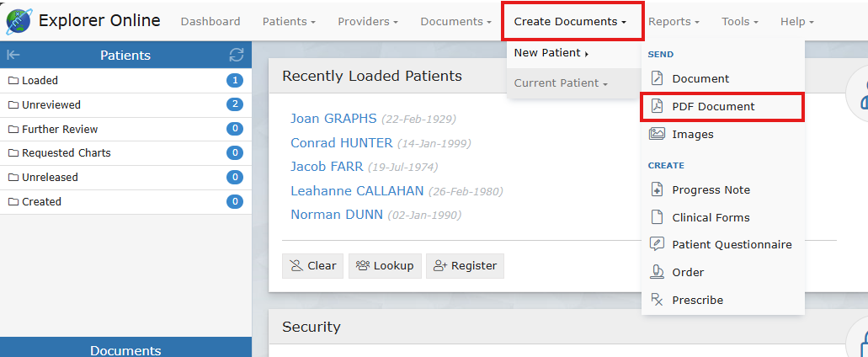Select the Requested Charts folder

(x=66, y=153)
